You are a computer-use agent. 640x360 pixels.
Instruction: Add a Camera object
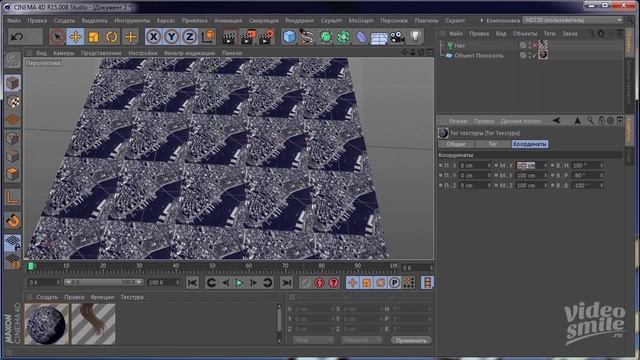397,37
